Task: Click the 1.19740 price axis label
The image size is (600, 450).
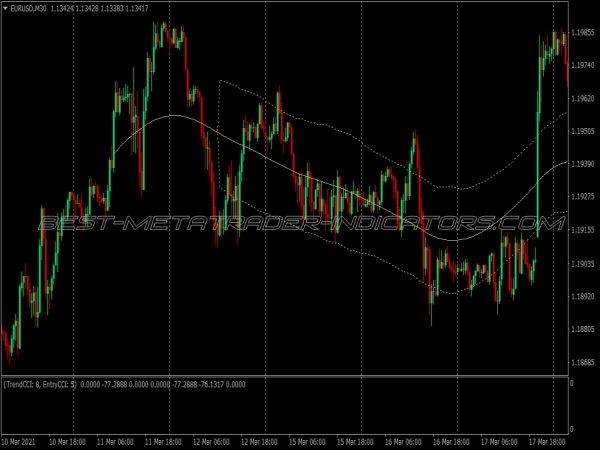Action: pyautogui.click(x=583, y=65)
